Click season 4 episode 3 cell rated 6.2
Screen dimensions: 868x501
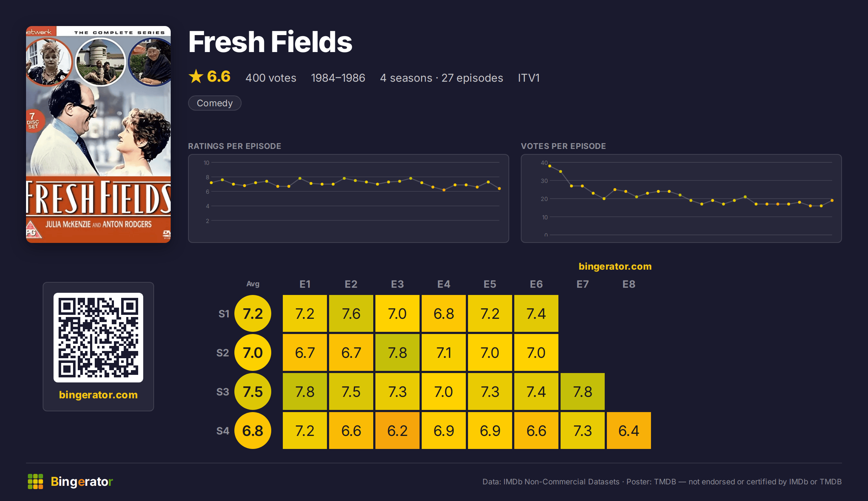click(x=397, y=431)
